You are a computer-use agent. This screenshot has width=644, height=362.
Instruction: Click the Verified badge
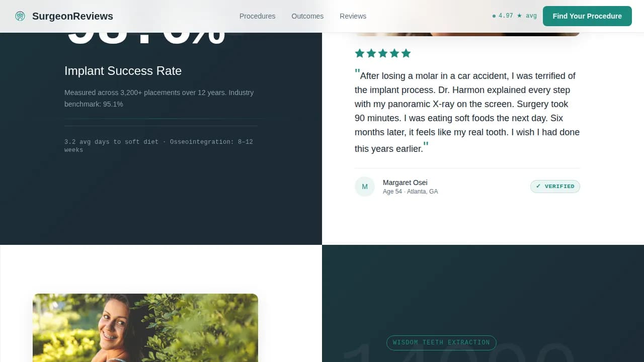[555, 187]
